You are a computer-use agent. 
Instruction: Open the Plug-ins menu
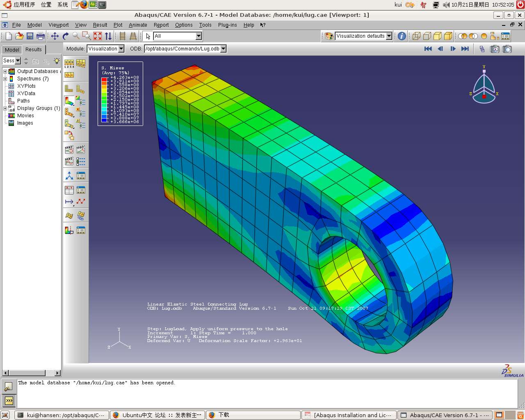[228, 25]
